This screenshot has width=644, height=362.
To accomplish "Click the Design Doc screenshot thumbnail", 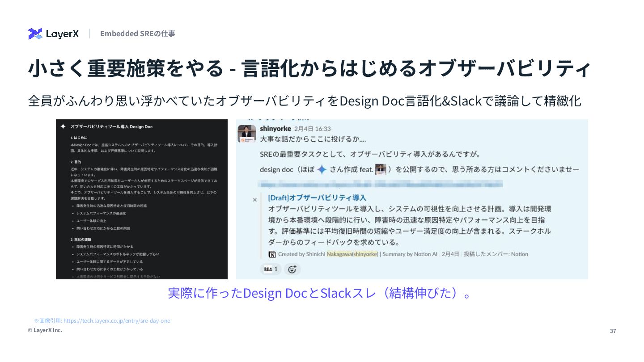I will click(x=142, y=199).
